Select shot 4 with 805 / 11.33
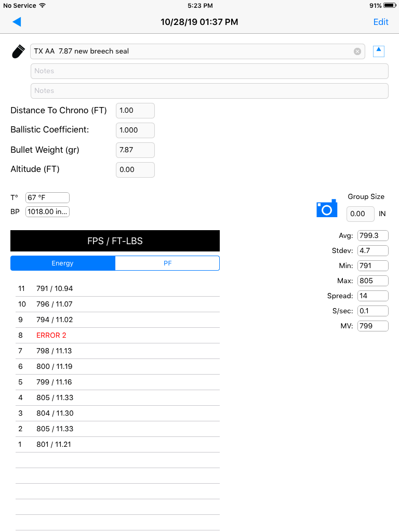 [x=117, y=397]
